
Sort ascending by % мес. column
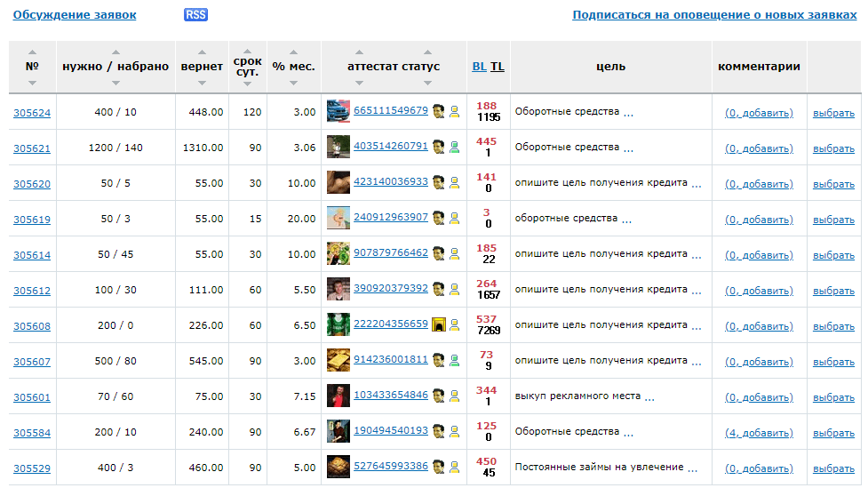(x=293, y=52)
